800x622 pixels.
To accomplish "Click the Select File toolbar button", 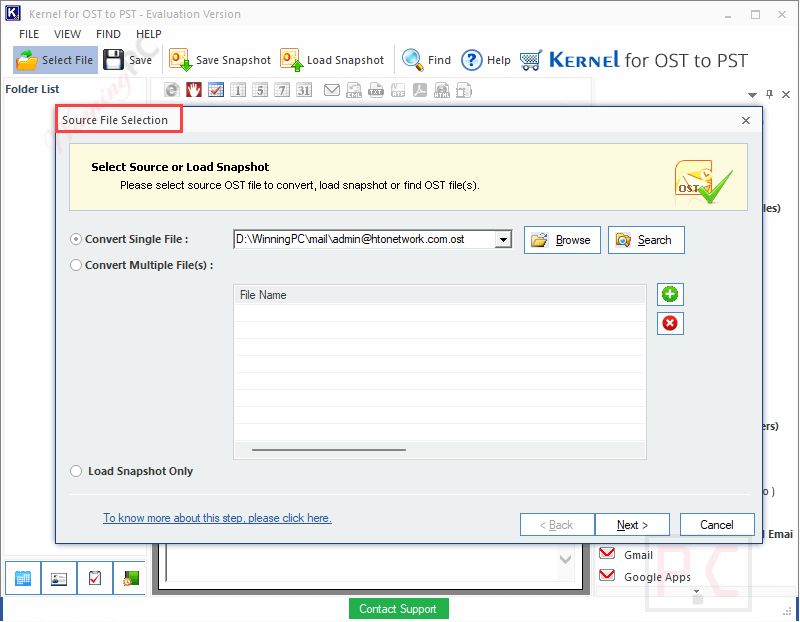I will tap(55, 60).
